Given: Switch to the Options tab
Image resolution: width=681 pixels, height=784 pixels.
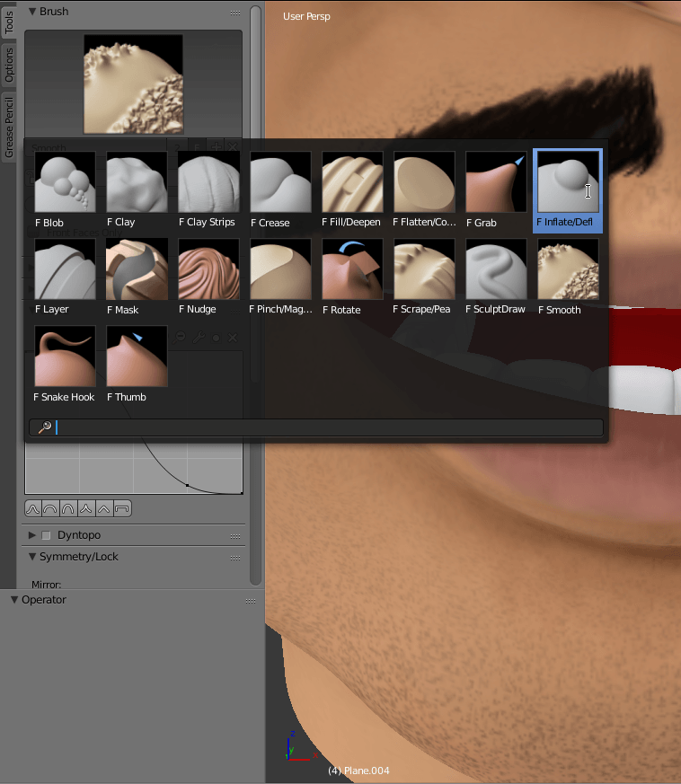Looking at the screenshot, I should click(10, 66).
